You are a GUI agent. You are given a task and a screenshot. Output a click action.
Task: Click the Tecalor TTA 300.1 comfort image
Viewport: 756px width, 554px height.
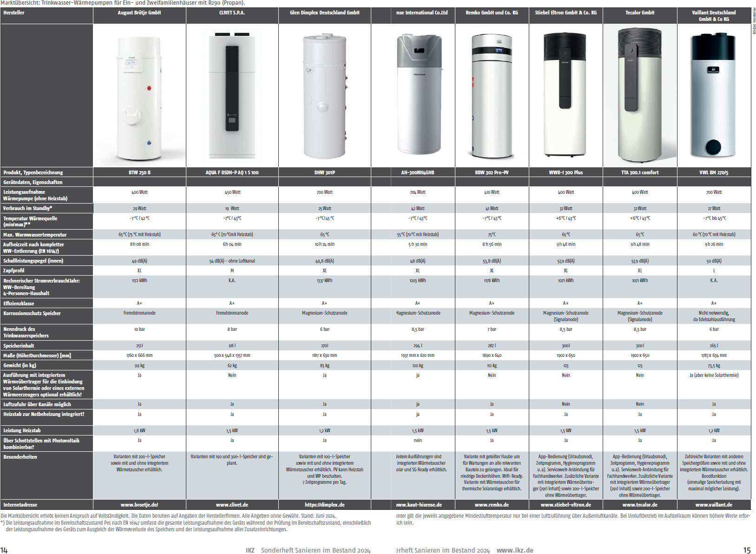[640, 95]
